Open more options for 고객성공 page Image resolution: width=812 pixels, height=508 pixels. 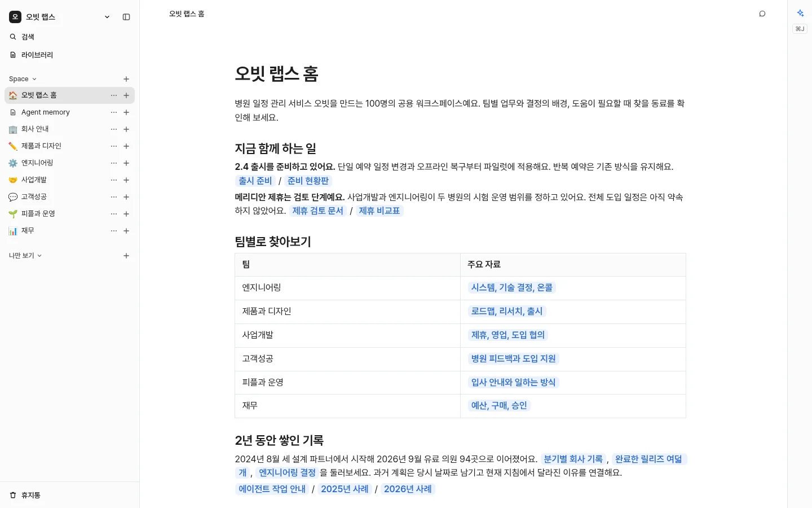114,197
